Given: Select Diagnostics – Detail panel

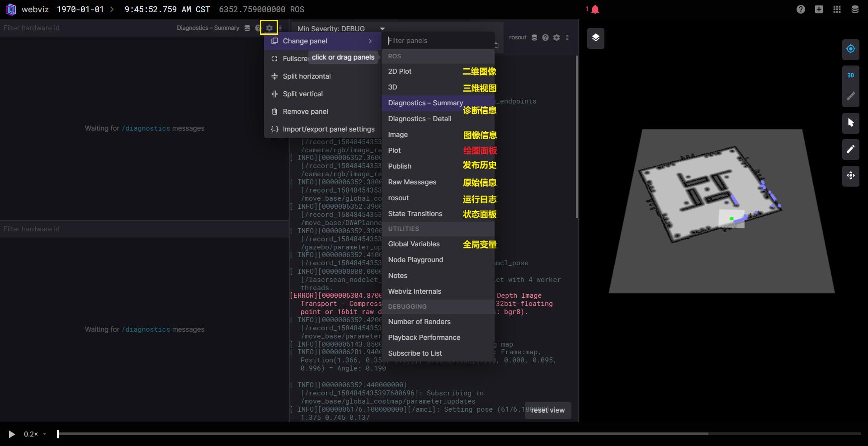Looking at the screenshot, I should pyautogui.click(x=438, y=119).
